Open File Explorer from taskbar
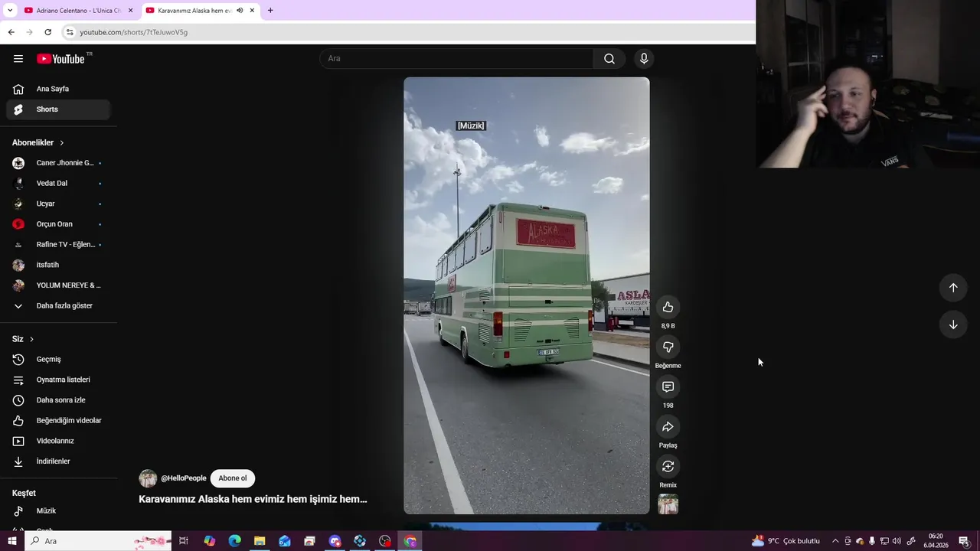 click(260, 541)
